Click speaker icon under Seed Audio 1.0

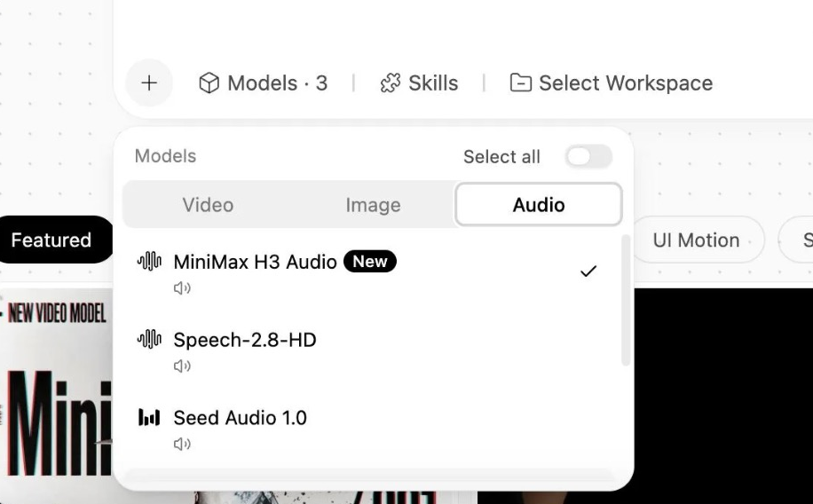pyautogui.click(x=182, y=444)
